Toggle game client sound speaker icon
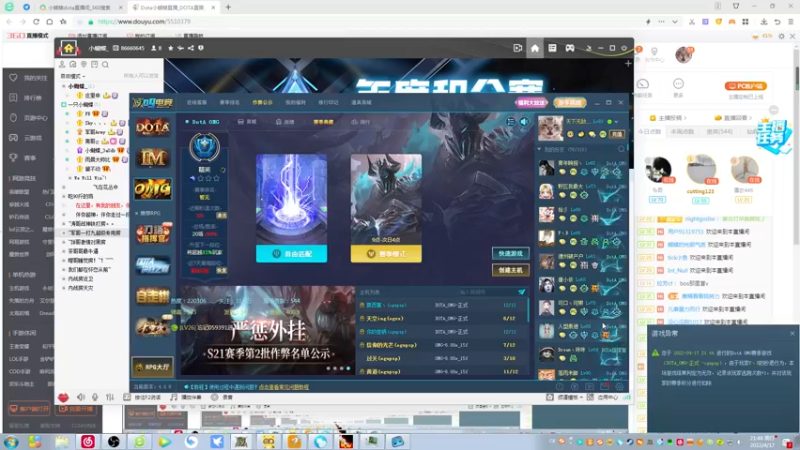 click(524, 122)
